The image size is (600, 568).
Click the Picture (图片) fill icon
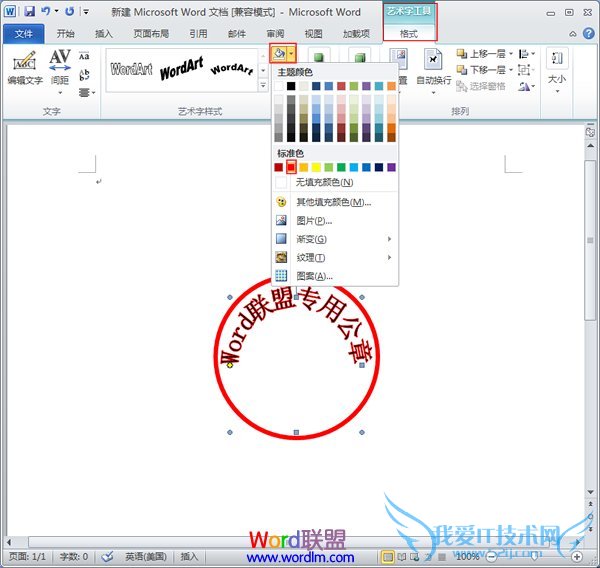click(x=281, y=220)
